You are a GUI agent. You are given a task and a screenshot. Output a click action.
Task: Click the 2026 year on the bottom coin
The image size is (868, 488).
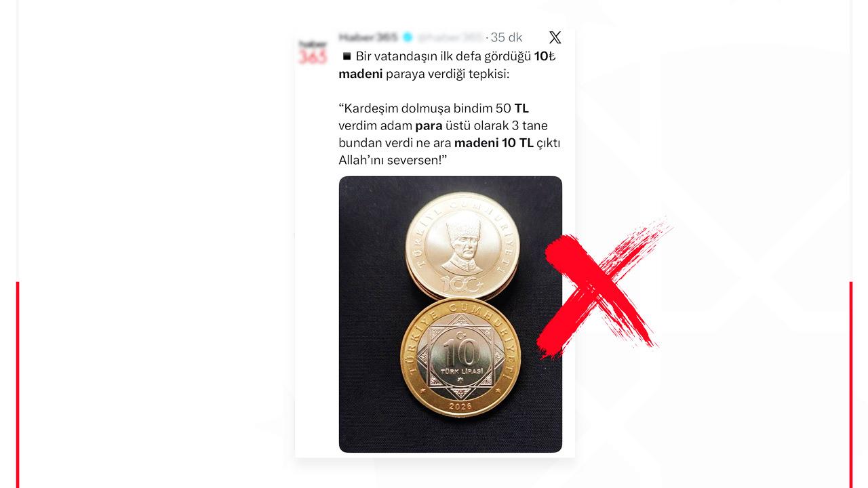pyautogui.click(x=460, y=406)
